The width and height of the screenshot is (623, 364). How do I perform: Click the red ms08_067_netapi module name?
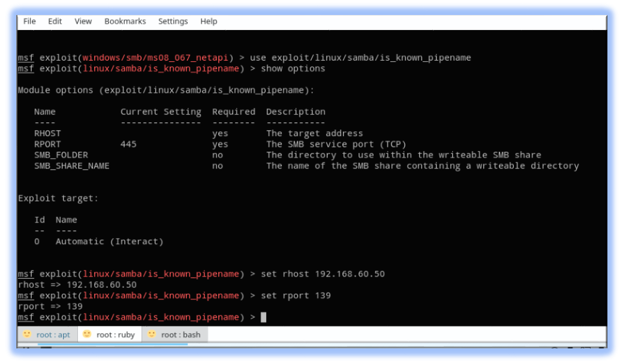155,58
